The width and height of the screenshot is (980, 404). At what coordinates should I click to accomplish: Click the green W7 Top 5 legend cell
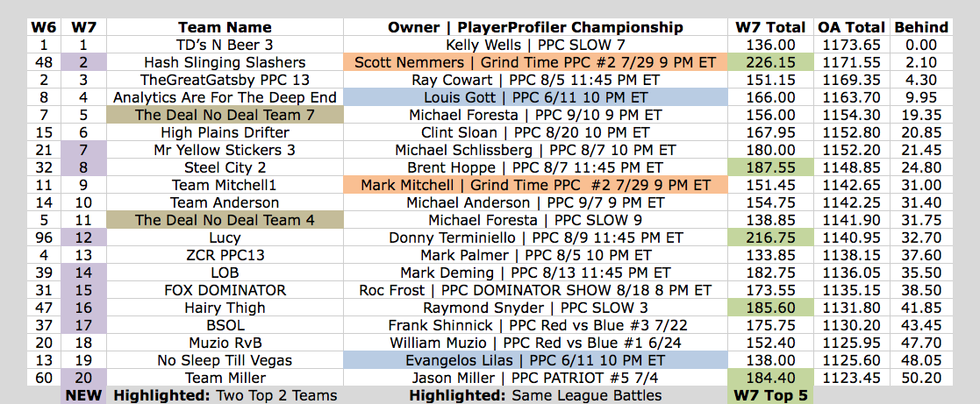[x=771, y=395]
